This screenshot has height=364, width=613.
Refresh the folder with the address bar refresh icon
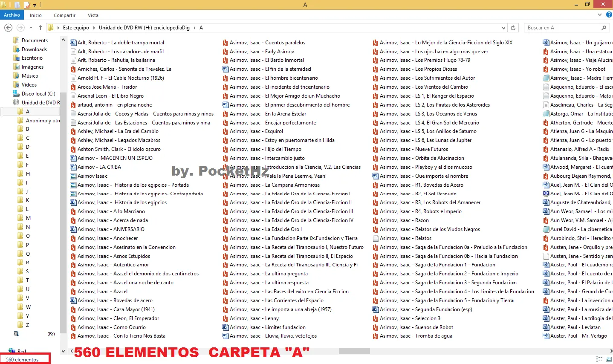[513, 28]
